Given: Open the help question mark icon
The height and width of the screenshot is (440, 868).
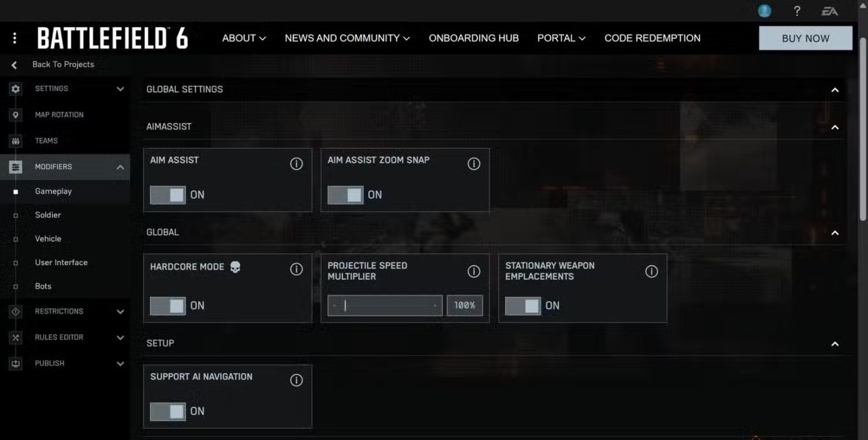Looking at the screenshot, I should point(797,11).
